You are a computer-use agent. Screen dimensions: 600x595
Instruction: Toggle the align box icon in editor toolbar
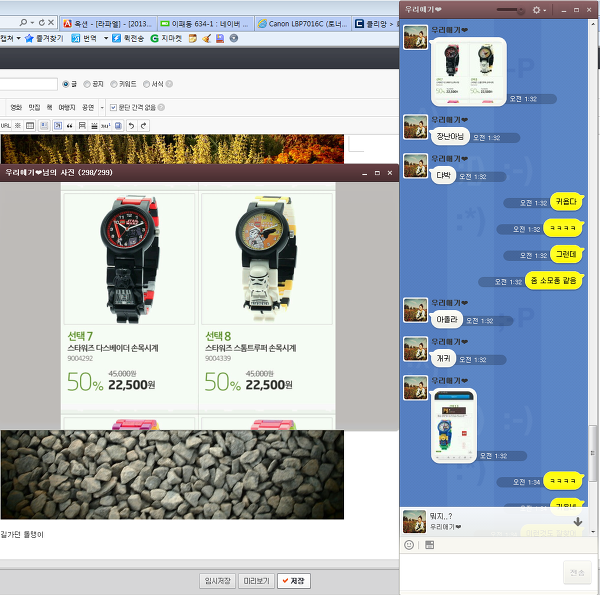[x=44, y=126]
